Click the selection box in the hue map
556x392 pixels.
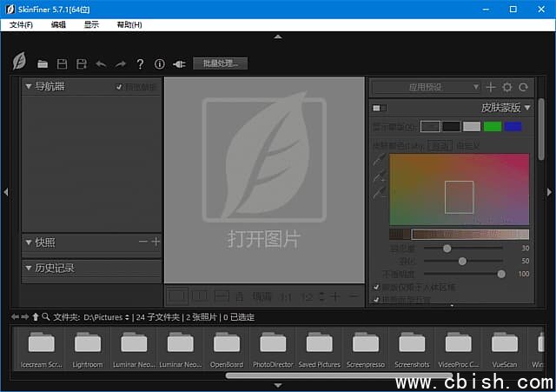click(x=460, y=197)
